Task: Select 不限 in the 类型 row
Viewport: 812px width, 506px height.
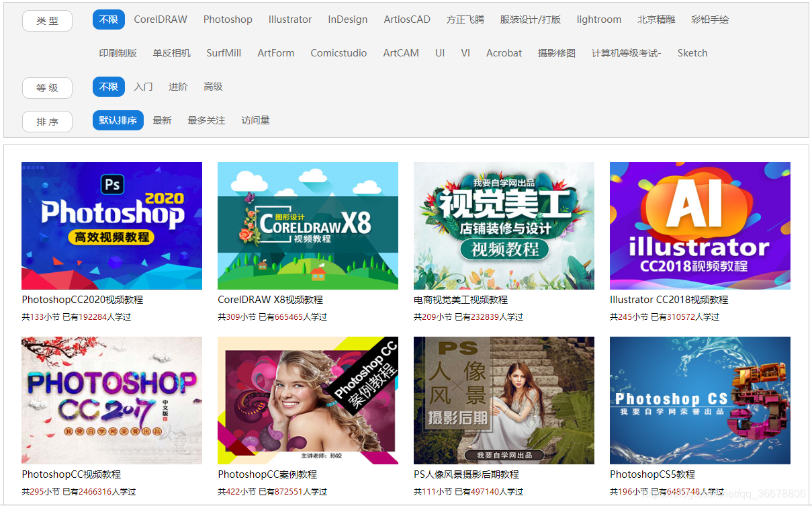Action: 108,19
